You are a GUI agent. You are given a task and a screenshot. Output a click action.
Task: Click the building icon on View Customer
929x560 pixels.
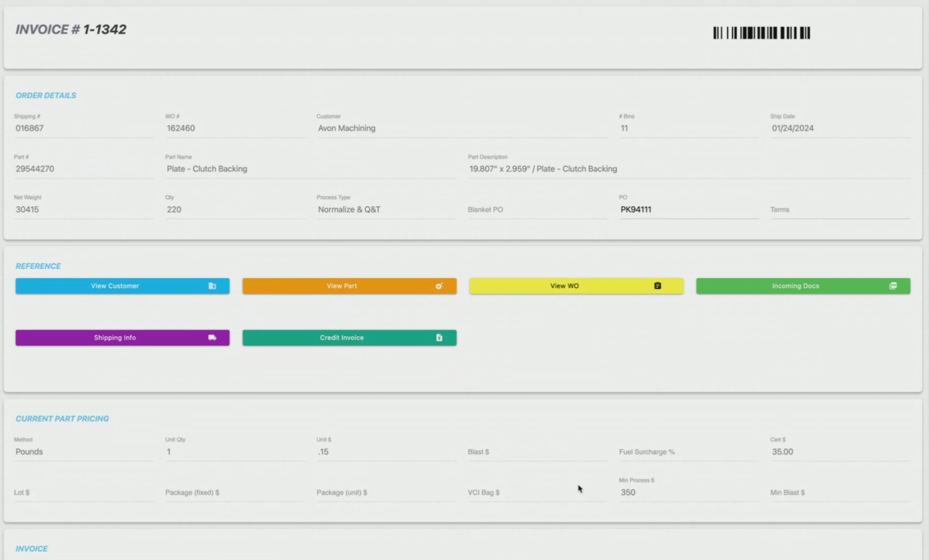(212, 286)
